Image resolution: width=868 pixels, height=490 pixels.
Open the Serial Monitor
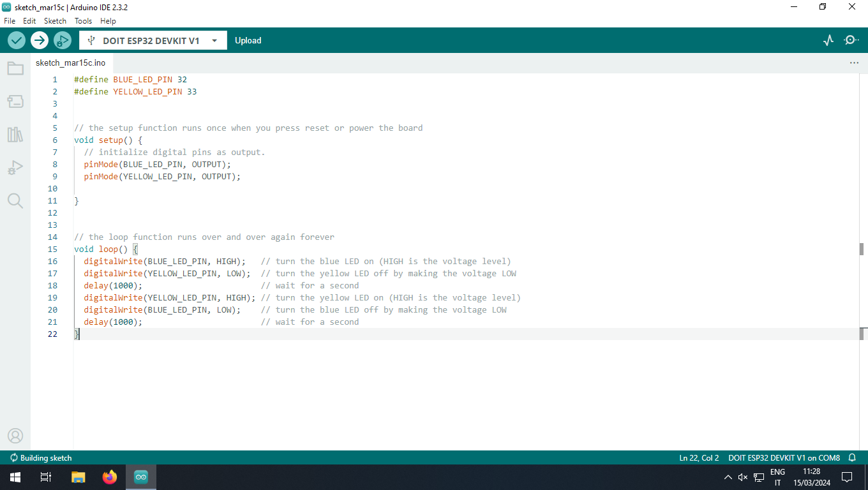click(851, 40)
